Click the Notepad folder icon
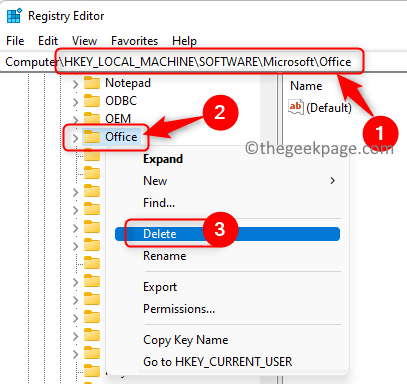 click(x=92, y=83)
